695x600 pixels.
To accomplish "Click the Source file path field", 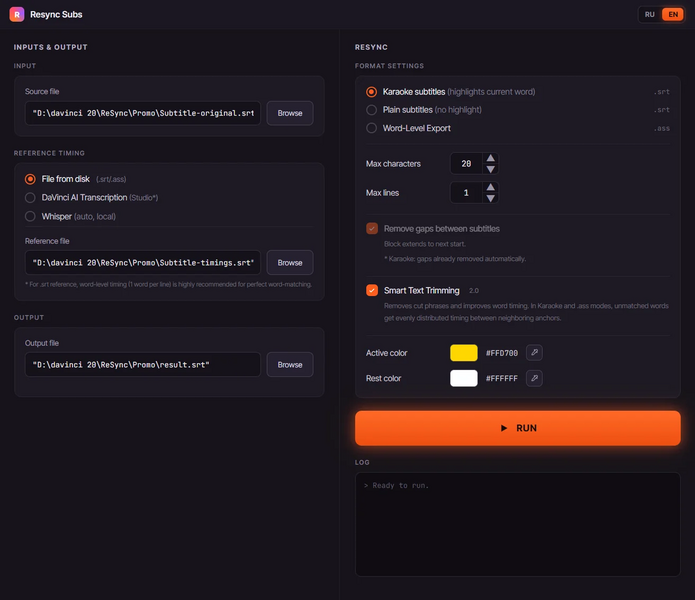I will point(143,113).
